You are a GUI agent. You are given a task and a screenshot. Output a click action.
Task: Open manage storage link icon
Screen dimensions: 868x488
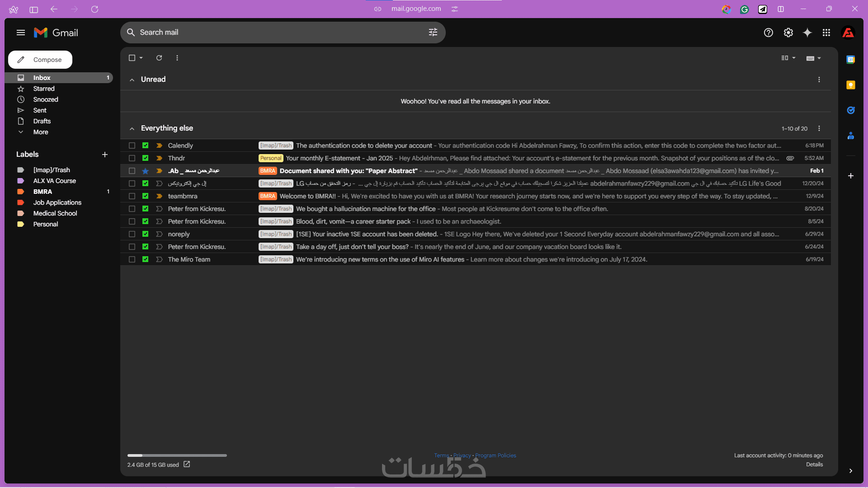point(187,465)
